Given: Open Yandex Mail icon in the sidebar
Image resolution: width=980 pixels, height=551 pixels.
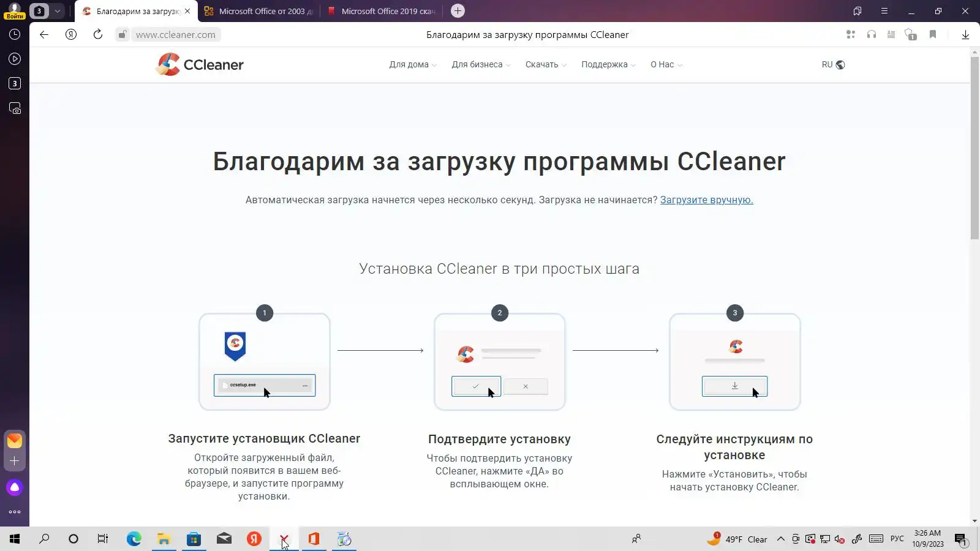Looking at the screenshot, I should pos(15,440).
